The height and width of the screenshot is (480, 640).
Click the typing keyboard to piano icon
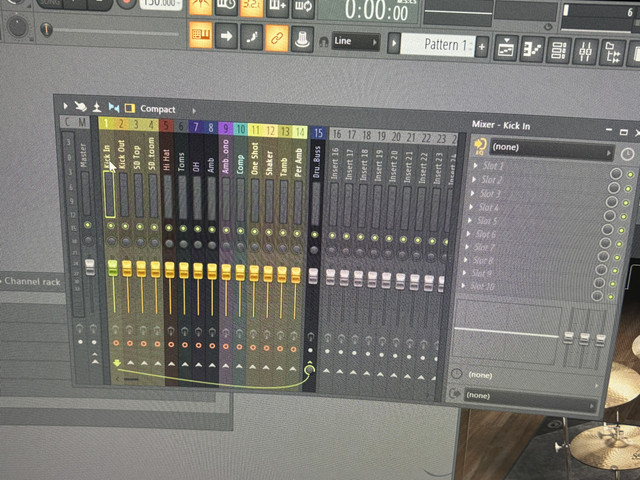click(200, 37)
